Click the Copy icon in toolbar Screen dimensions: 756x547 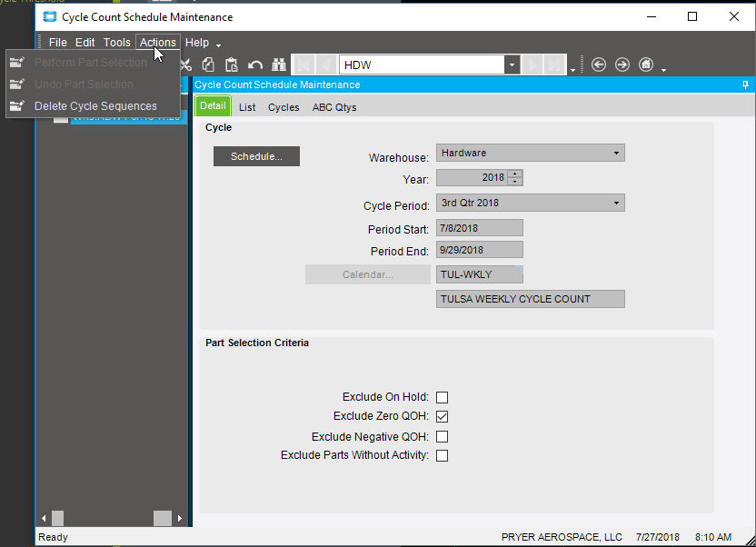pyautogui.click(x=208, y=65)
